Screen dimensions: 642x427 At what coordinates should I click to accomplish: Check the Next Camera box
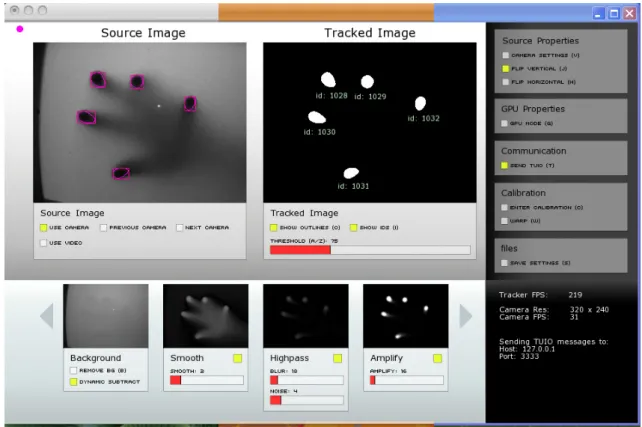(179, 228)
